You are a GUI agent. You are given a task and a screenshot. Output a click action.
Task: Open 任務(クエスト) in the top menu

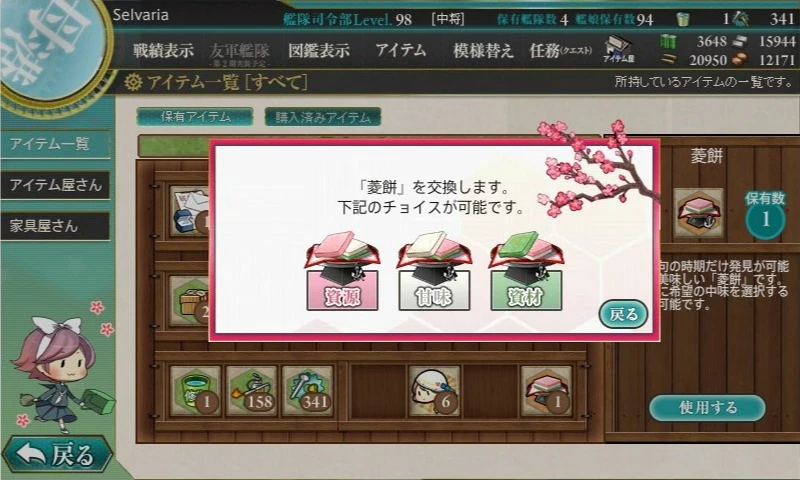click(560, 50)
